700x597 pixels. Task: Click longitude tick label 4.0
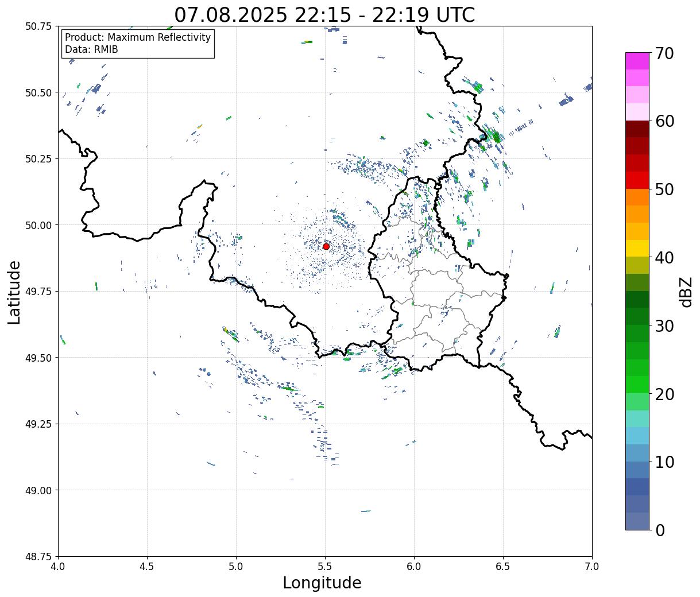tap(58, 566)
